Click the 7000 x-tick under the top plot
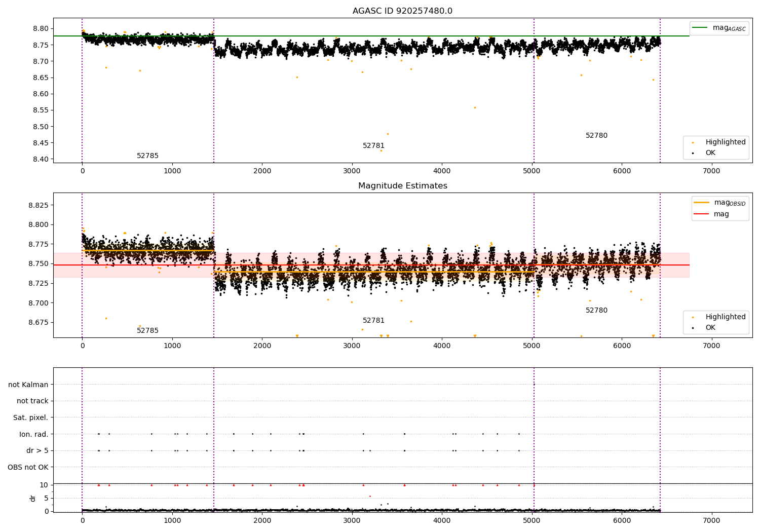Screen dimensions: 760x532 [x=712, y=171]
